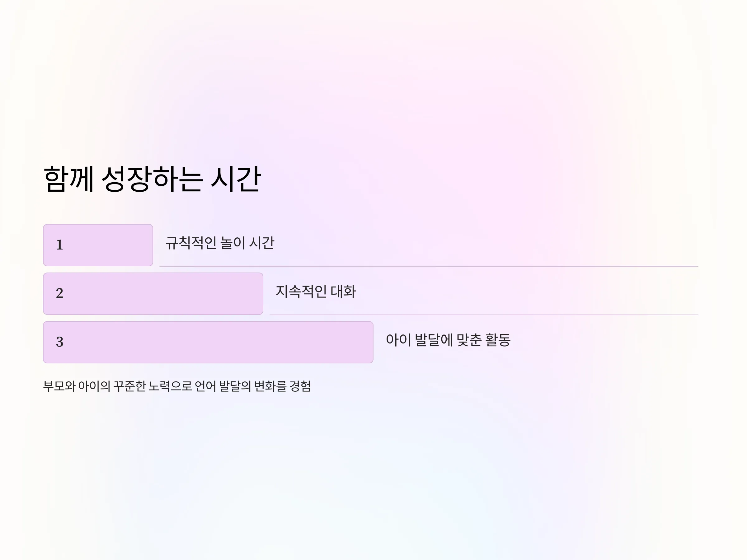Click the word 활동 in the third label
The width and height of the screenshot is (747, 560).
[x=498, y=340]
